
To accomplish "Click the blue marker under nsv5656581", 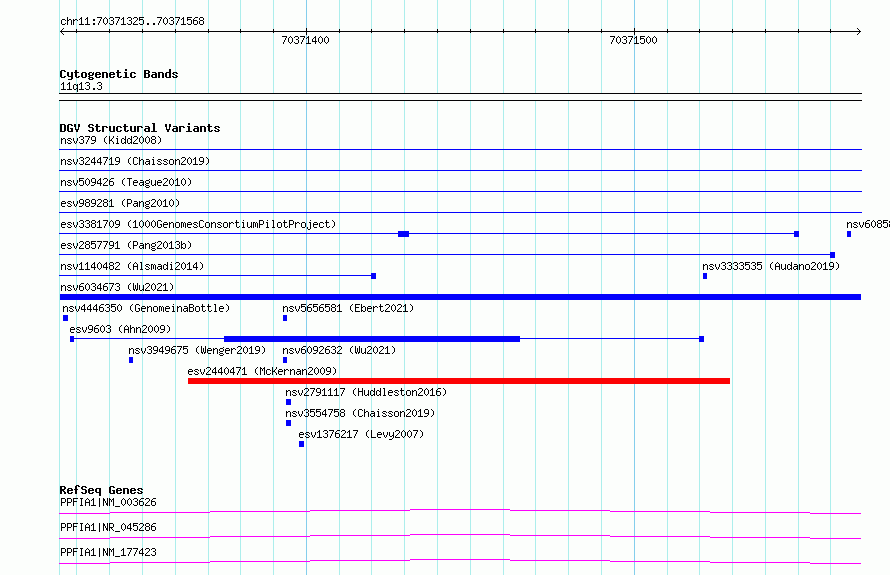I will point(285,318).
